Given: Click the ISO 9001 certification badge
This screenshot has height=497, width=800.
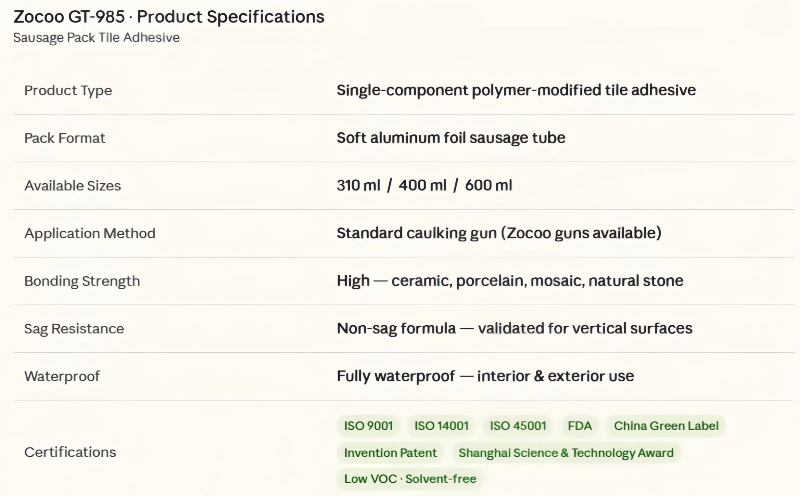Looking at the screenshot, I should 369,426.
